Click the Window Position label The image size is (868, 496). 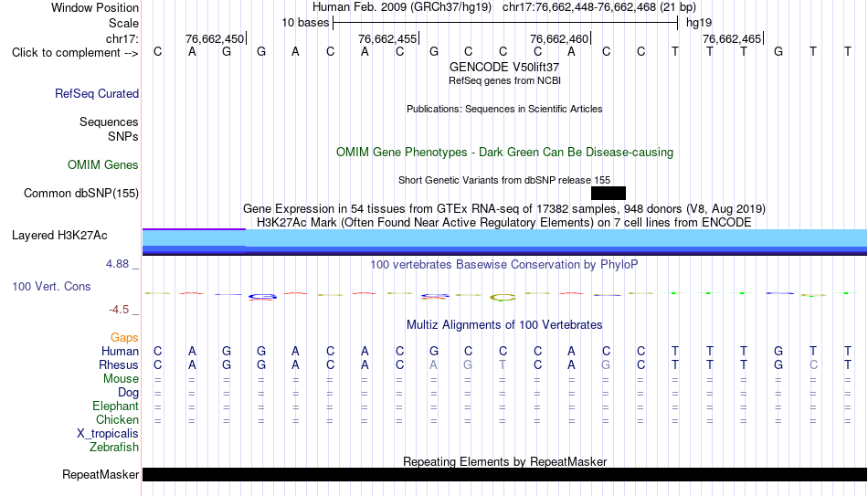95,7
